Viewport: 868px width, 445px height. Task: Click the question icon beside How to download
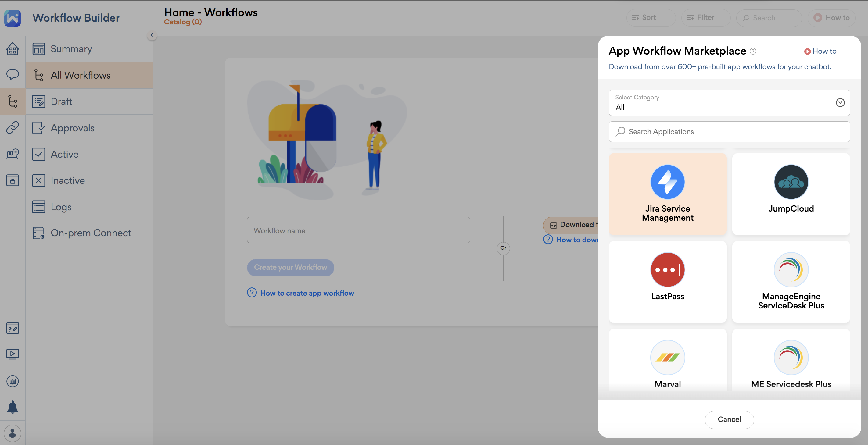click(x=548, y=239)
